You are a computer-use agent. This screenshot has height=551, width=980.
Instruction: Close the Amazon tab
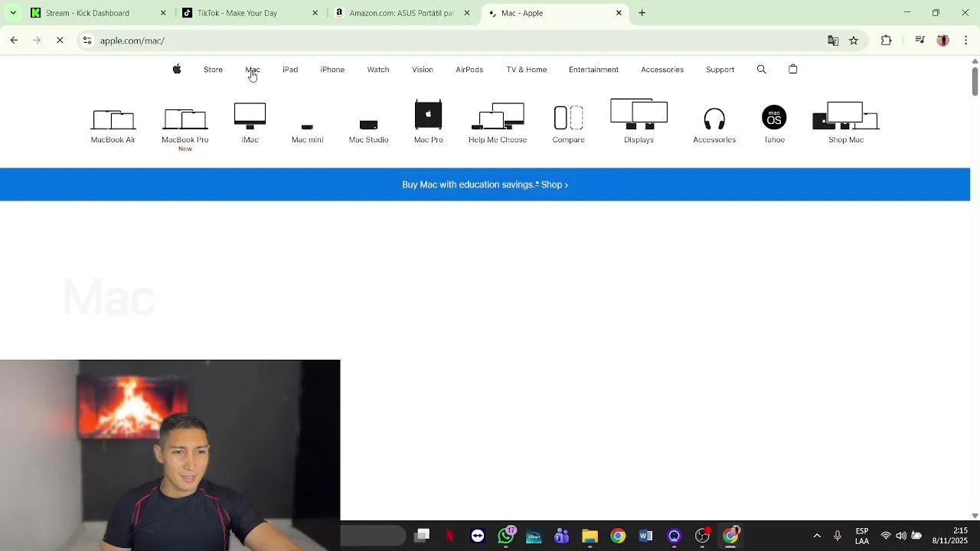(467, 13)
